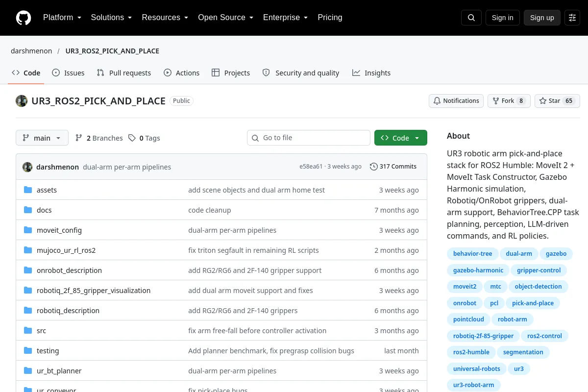Click Sign up button
The width and height of the screenshot is (588, 392).
coord(542,18)
